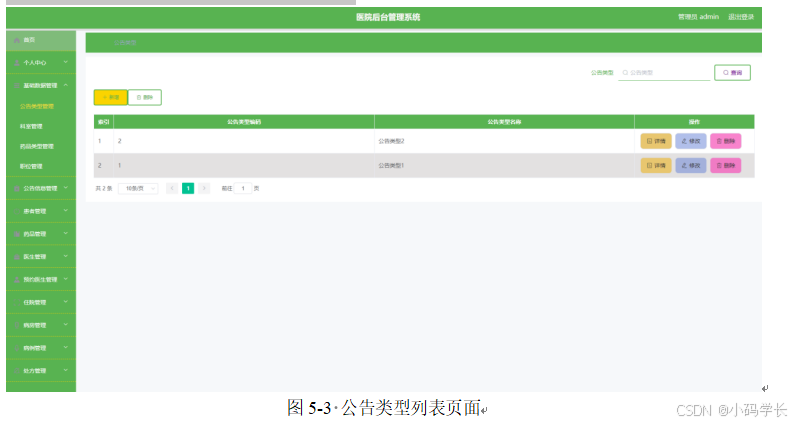Click the batch 删除 button beside 新增

144,97
